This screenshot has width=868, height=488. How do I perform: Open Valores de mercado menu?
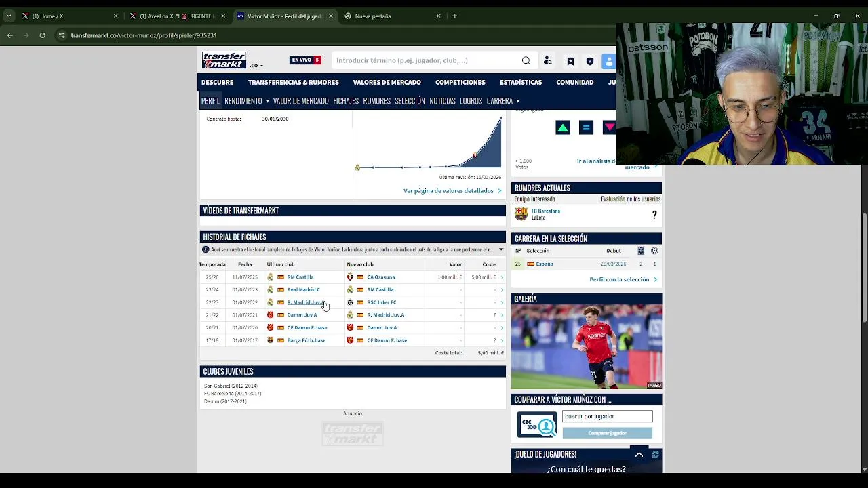pyautogui.click(x=387, y=82)
